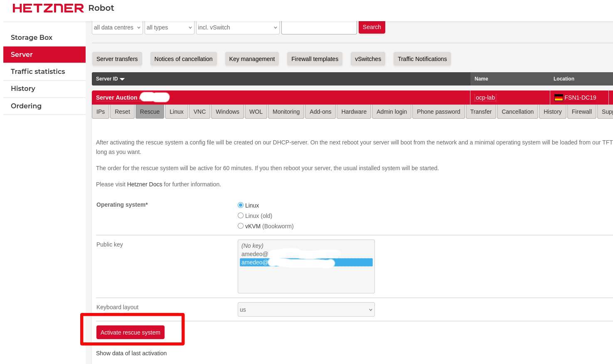Switch to the Hardware tab

point(354,112)
